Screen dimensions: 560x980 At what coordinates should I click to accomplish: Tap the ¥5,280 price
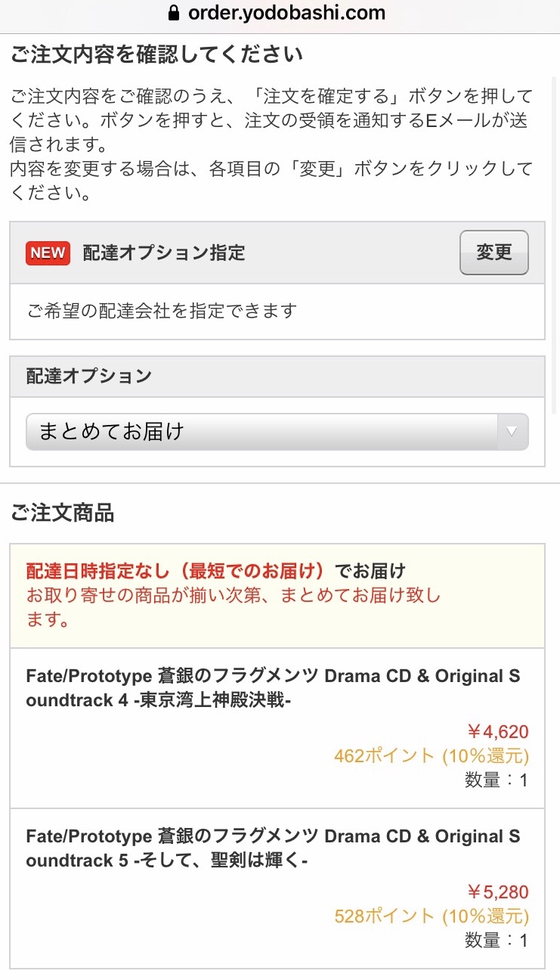[x=497, y=892]
